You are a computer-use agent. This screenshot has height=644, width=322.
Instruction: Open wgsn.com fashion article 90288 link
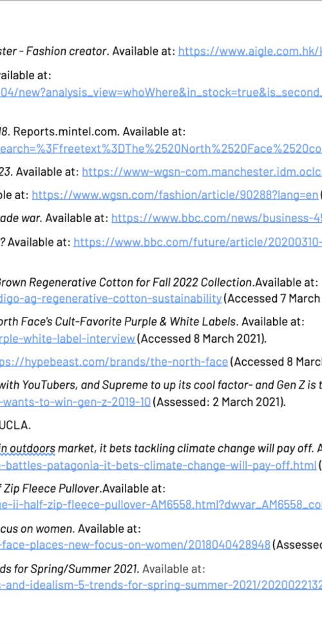(175, 194)
